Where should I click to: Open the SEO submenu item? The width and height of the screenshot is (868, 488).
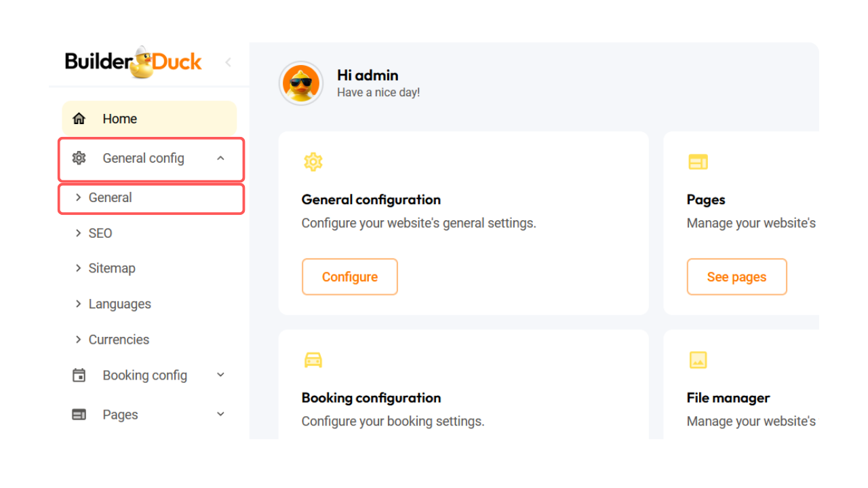pyautogui.click(x=100, y=233)
